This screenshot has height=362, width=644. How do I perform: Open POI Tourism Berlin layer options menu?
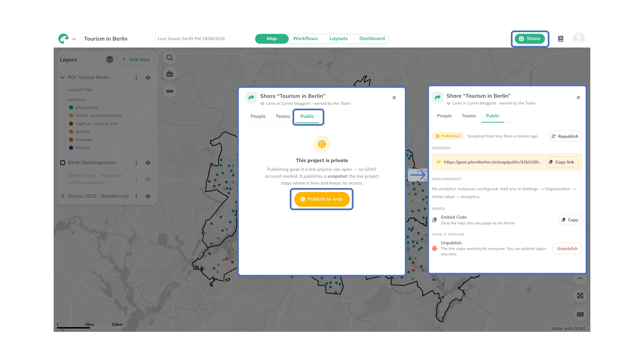pyautogui.click(x=136, y=78)
